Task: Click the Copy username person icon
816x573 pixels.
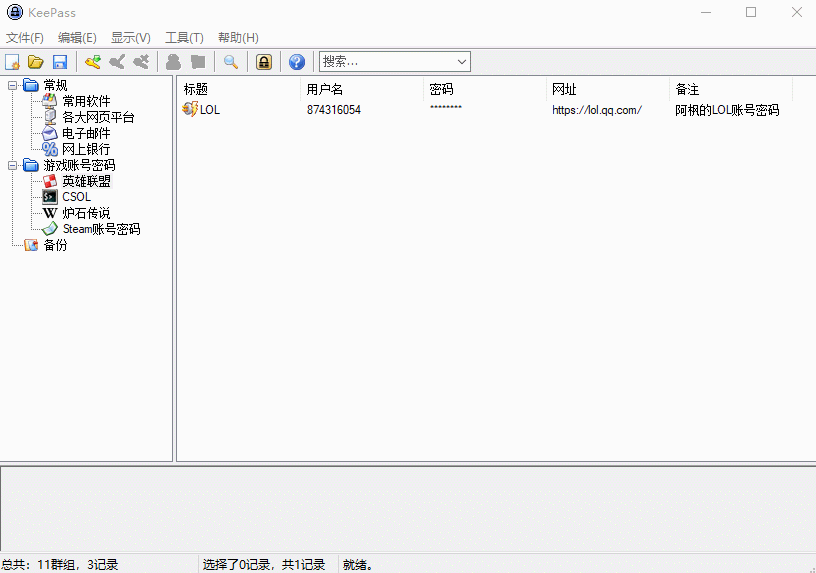Action: click(173, 62)
